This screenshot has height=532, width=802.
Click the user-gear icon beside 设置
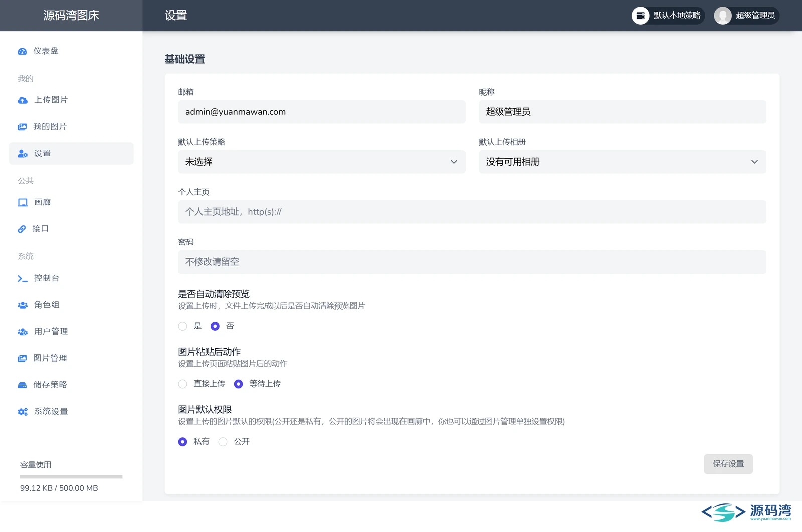(x=23, y=154)
